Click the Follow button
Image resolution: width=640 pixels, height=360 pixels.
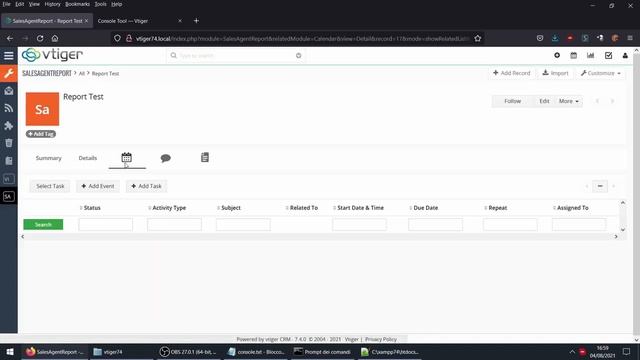(512, 101)
